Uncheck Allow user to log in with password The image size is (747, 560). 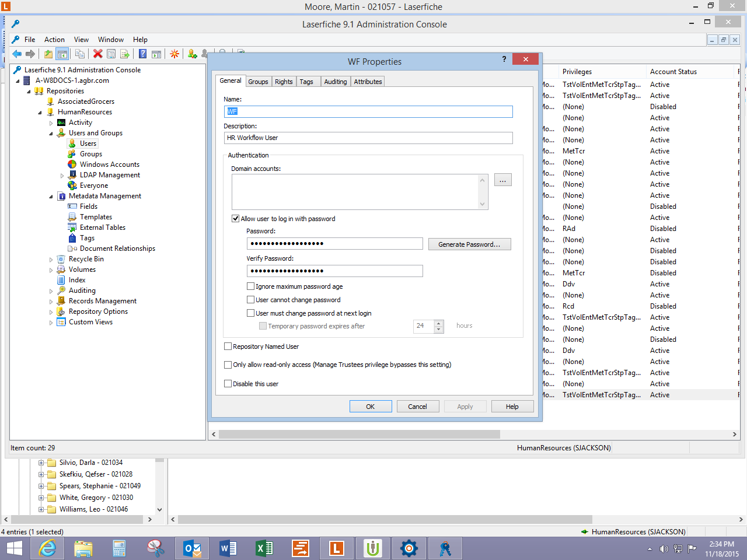[236, 219]
